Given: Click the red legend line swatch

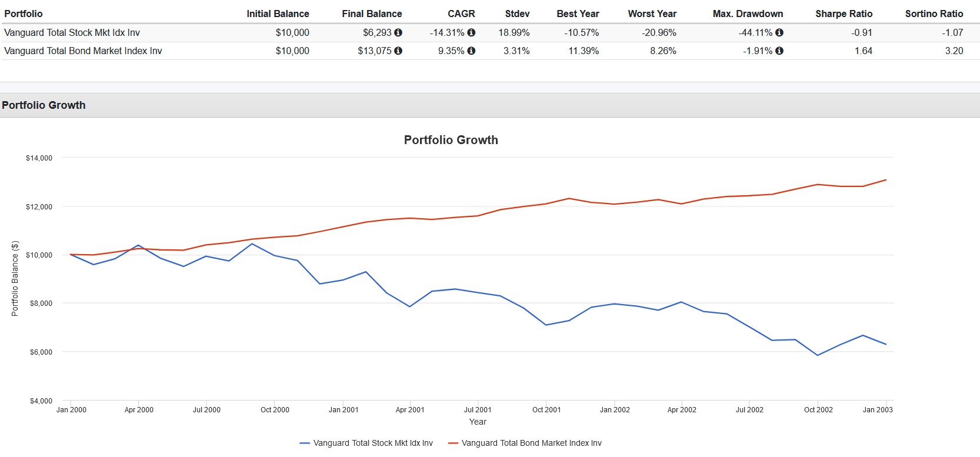Looking at the screenshot, I should point(453,443).
